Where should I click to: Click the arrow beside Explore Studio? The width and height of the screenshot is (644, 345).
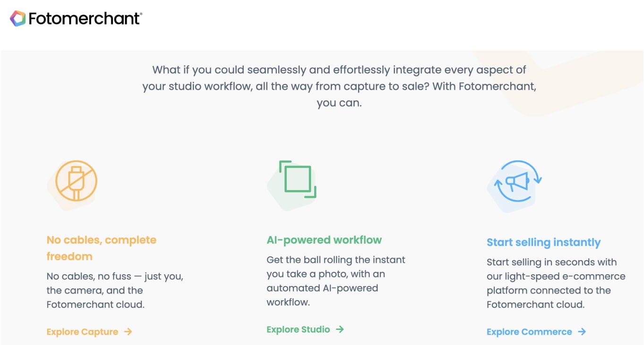pos(341,329)
